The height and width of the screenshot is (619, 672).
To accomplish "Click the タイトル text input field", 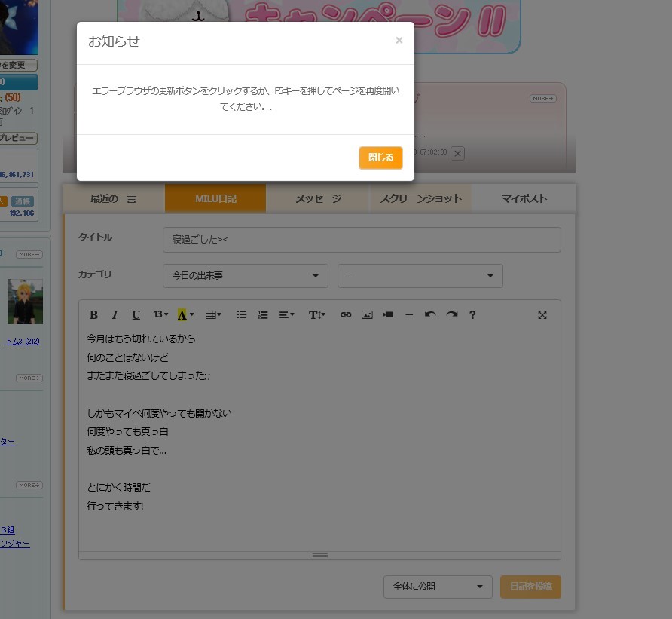I will pyautogui.click(x=362, y=240).
